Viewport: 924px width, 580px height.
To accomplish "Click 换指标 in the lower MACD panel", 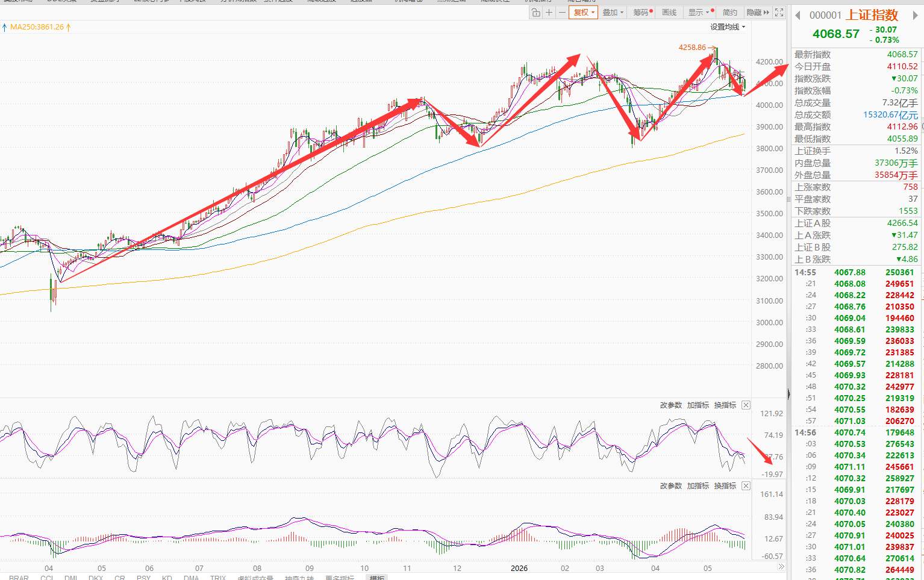I will 725,486.
